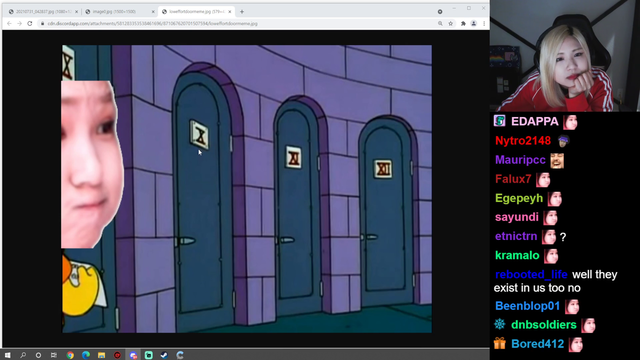
Task: Open Steam from the taskbar
Action: pos(164,355)
